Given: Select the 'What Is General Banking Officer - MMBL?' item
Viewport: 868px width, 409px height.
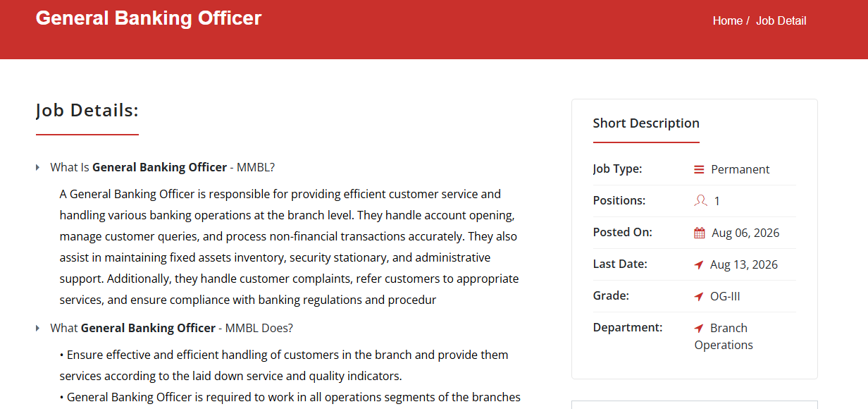Looking at the screenshot, I should (x=162, y=167).
